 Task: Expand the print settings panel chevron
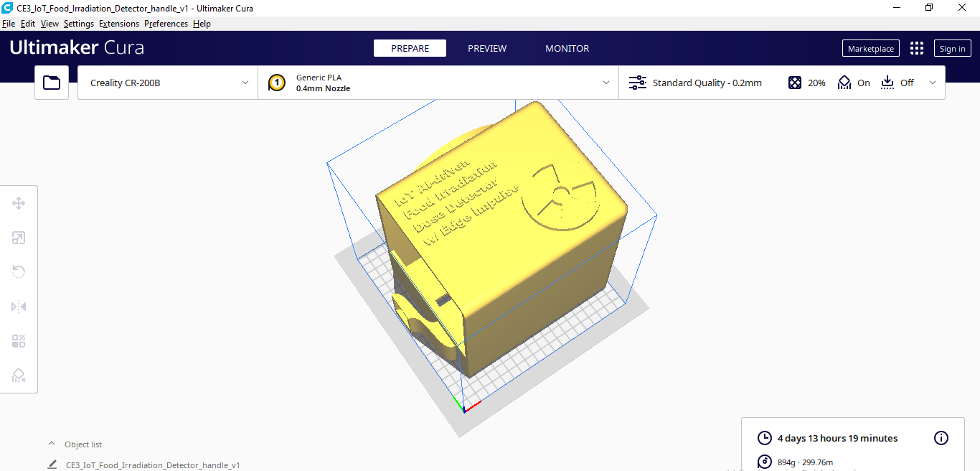coord(933,83)
